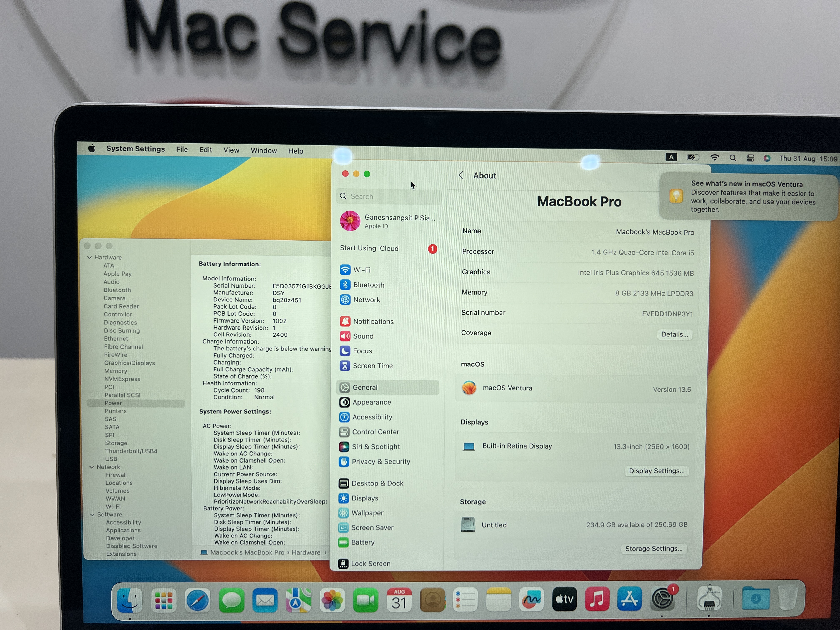Open Spotlight search magnifier in menu bar

pyautogui.click(x=732, y=158)
